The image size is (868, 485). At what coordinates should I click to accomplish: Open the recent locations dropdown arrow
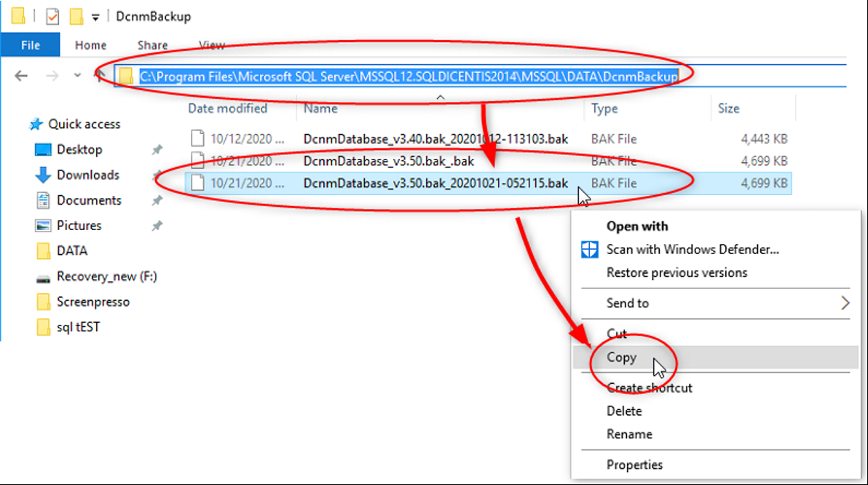click(x=77, y=75)
